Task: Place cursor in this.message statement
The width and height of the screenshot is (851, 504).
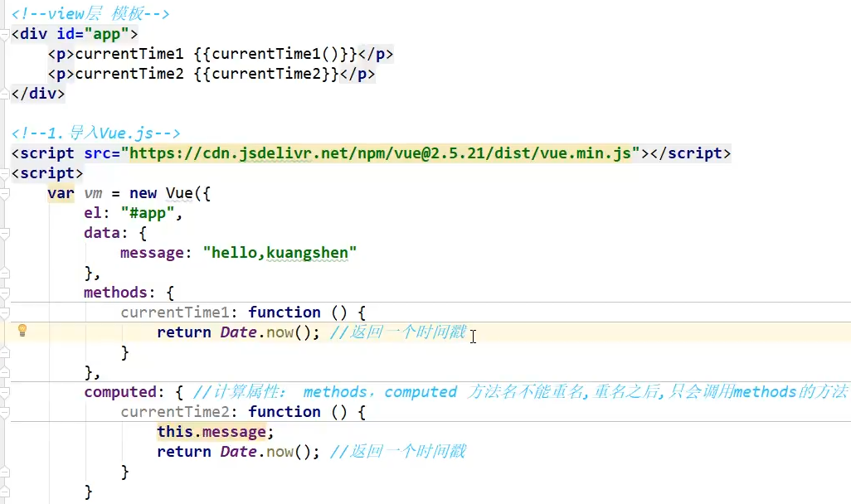Action: click(216, 432)
